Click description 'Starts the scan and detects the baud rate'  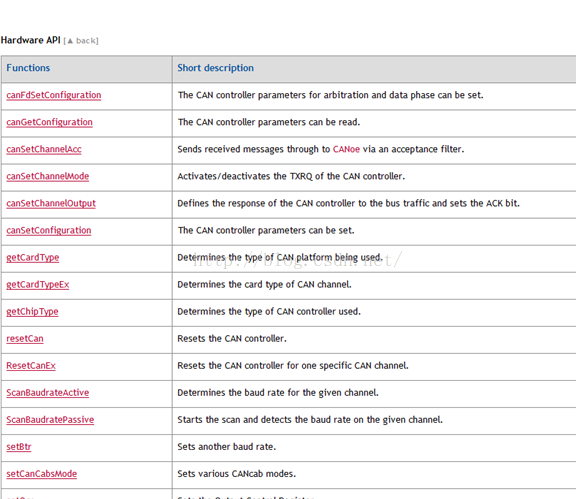[310, 420]
